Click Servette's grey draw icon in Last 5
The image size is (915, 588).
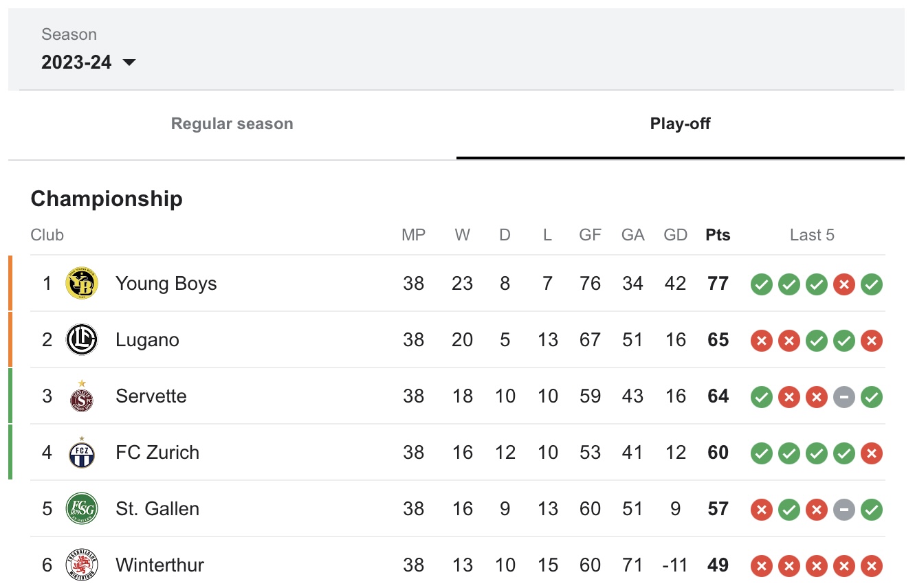click(844, 396)
